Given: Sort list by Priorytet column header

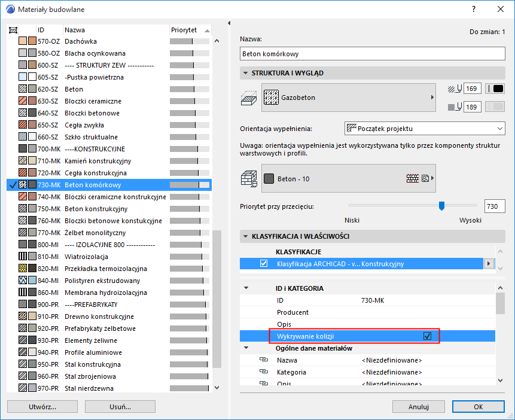Looking at the screenshot, I should click(x=190, y=30).
